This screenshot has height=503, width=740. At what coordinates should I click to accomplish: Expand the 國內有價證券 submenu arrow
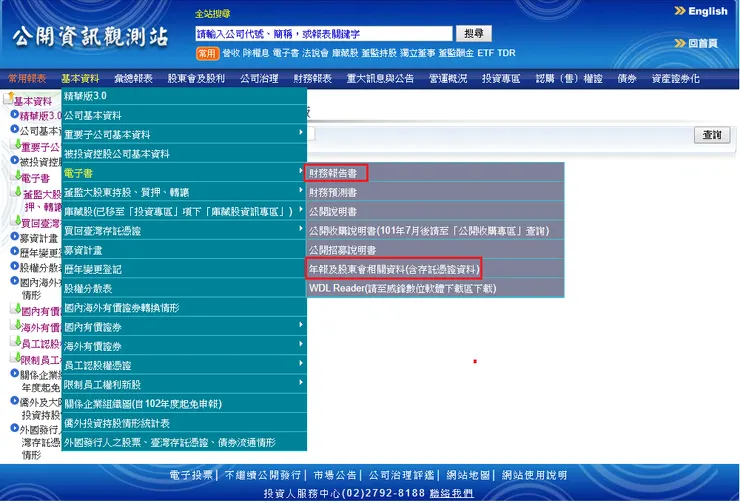point(301,325)
